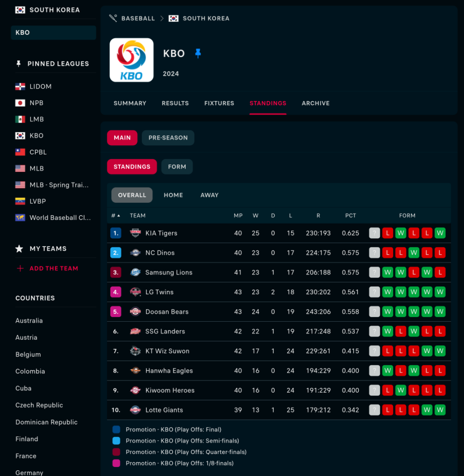Click the KT Wiz Suwon team logo
464x476 pixels.
pos(135,351)
